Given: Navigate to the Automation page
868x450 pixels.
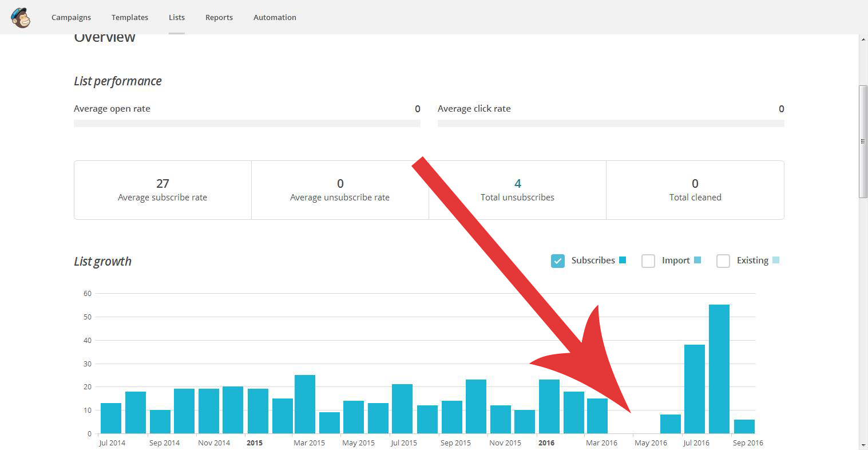Looking at the screenshot, I should (275, 18).
